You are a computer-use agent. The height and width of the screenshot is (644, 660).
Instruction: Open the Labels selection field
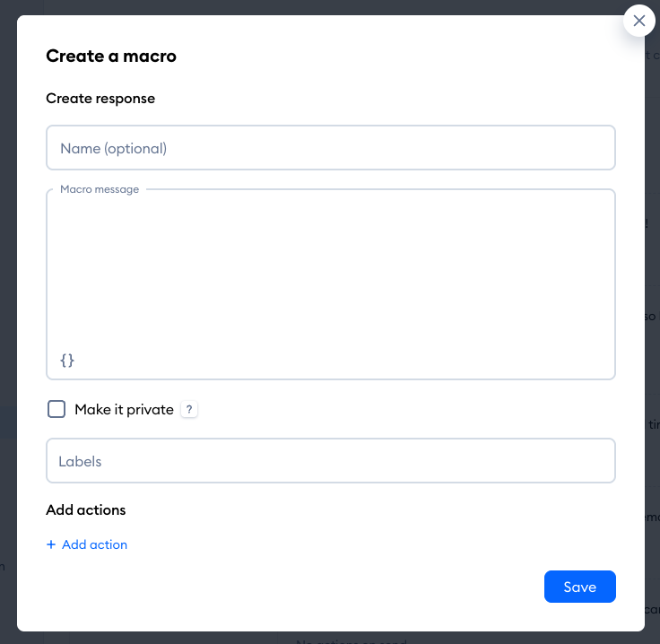point(330,461)
